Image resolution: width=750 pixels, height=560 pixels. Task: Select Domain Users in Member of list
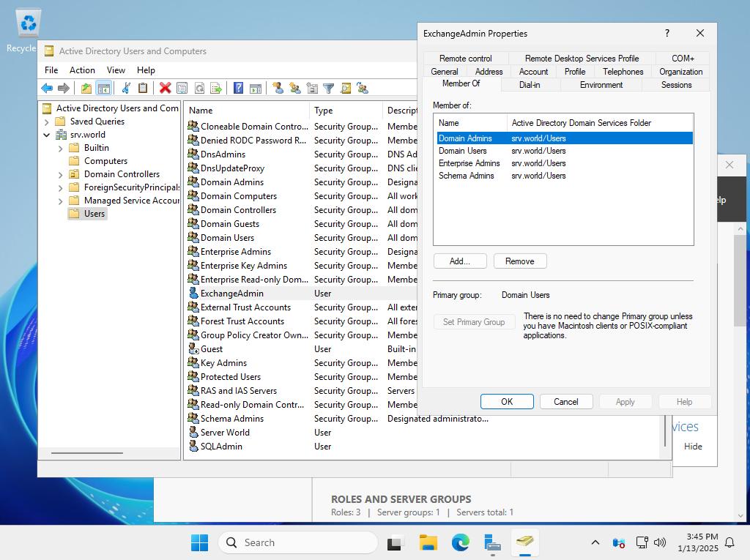point(565,151)
